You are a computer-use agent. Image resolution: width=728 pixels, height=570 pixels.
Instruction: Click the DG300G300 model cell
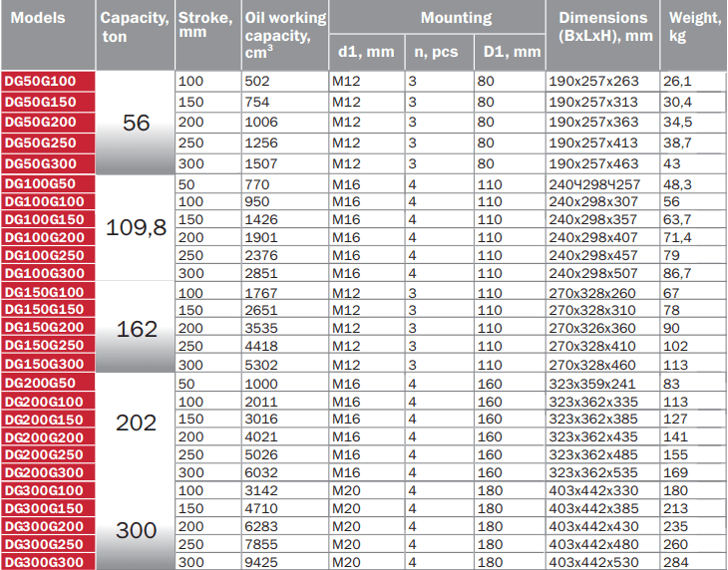48,561
